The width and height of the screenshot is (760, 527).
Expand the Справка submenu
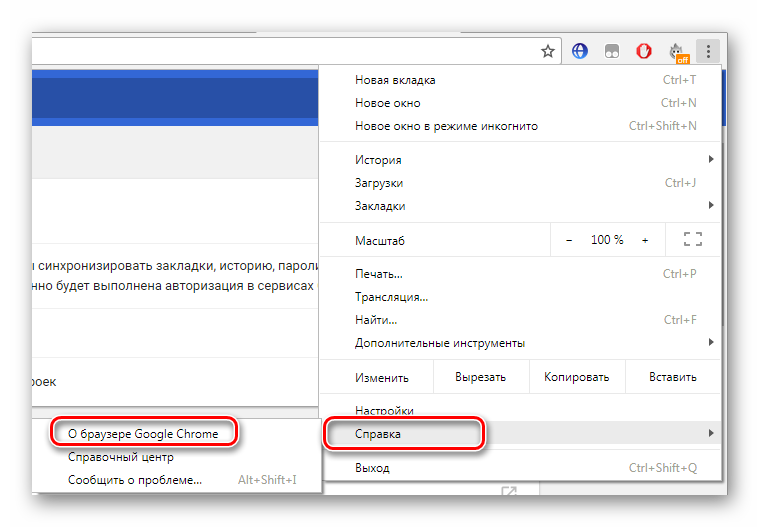point(520,433)
